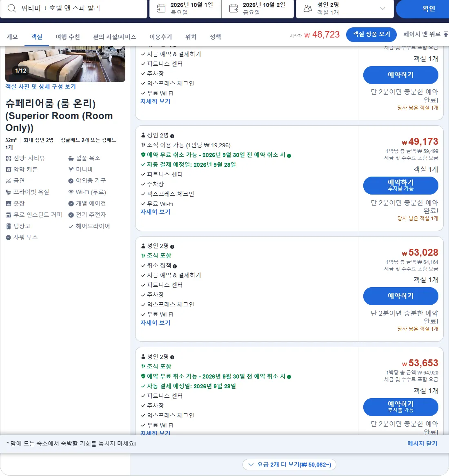
Task: Click the check-in calendar icon
Action: tap(161, 8)
